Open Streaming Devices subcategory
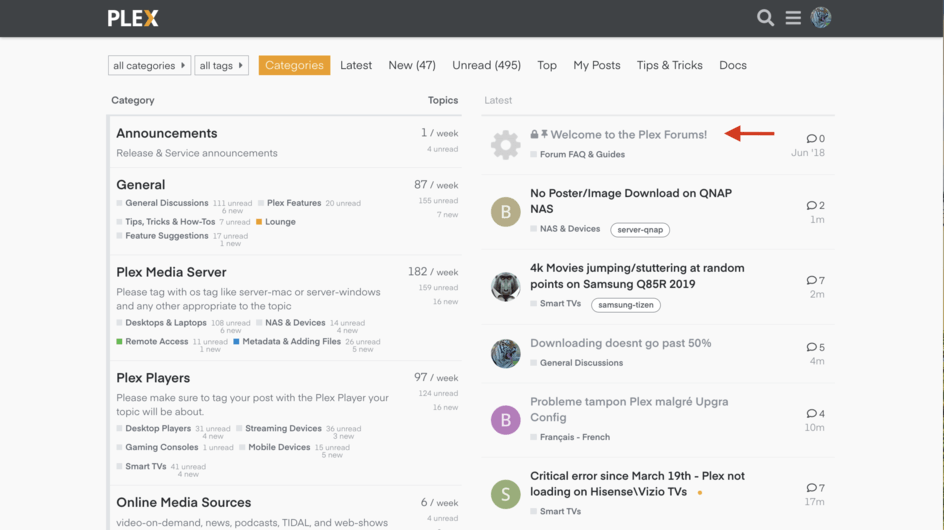944x530 pixels. [x=283, y=428]
